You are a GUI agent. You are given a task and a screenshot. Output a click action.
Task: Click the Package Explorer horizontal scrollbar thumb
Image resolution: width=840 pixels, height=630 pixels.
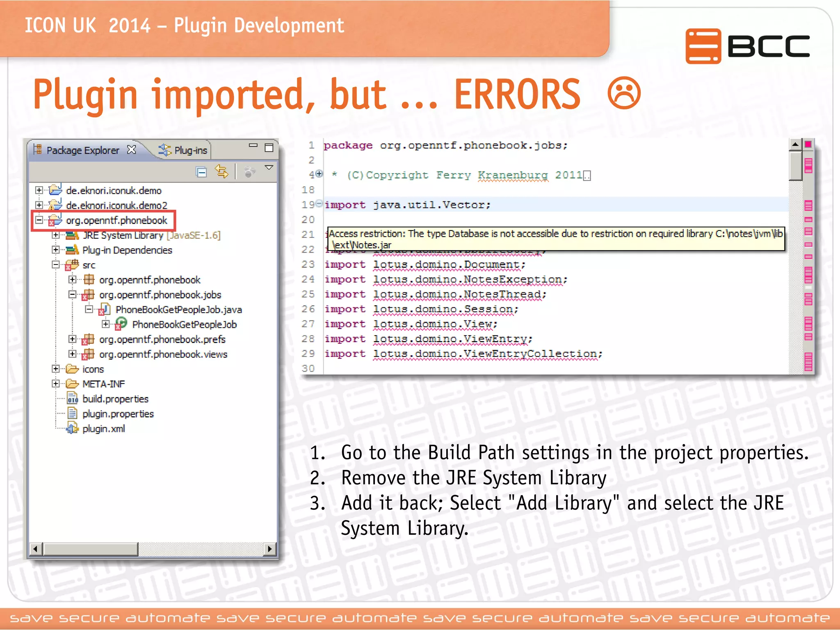(90, 549)
